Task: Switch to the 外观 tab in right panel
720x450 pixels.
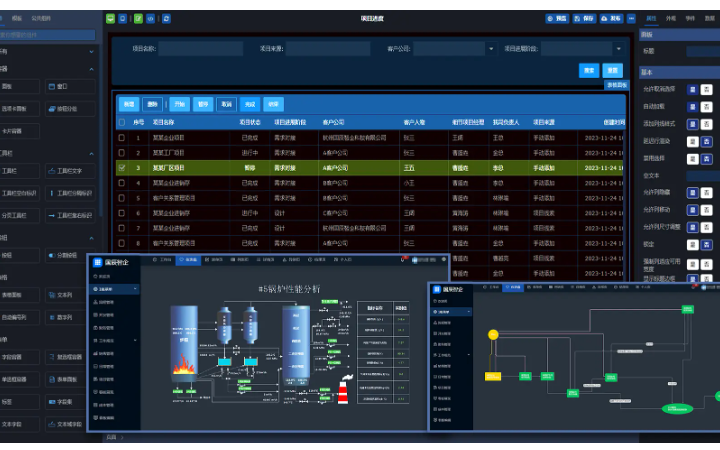Action: (x=671, y=18)
